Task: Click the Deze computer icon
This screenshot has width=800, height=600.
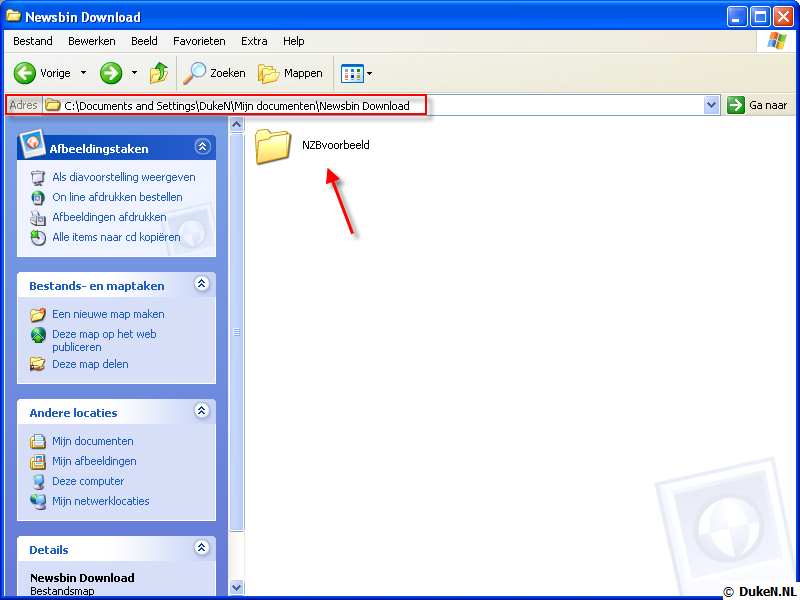Action: coord(38,482)
